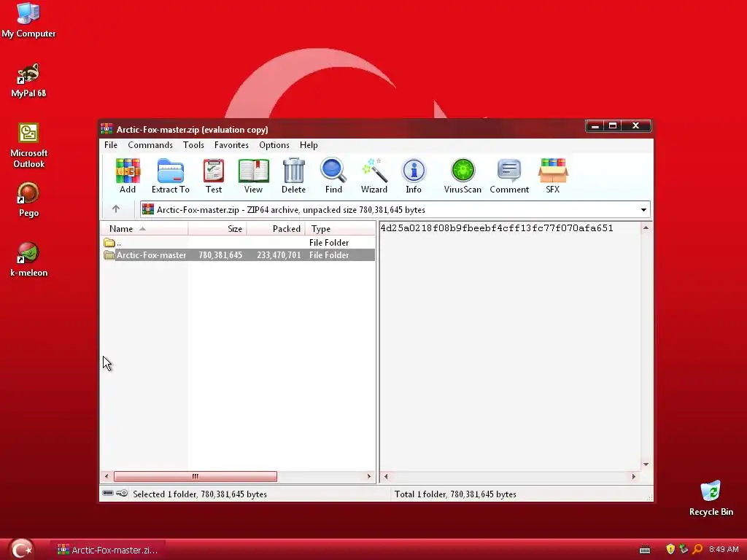Click the key icon in status bar
This screenshot has width=747, height=560.
point(122,494)
